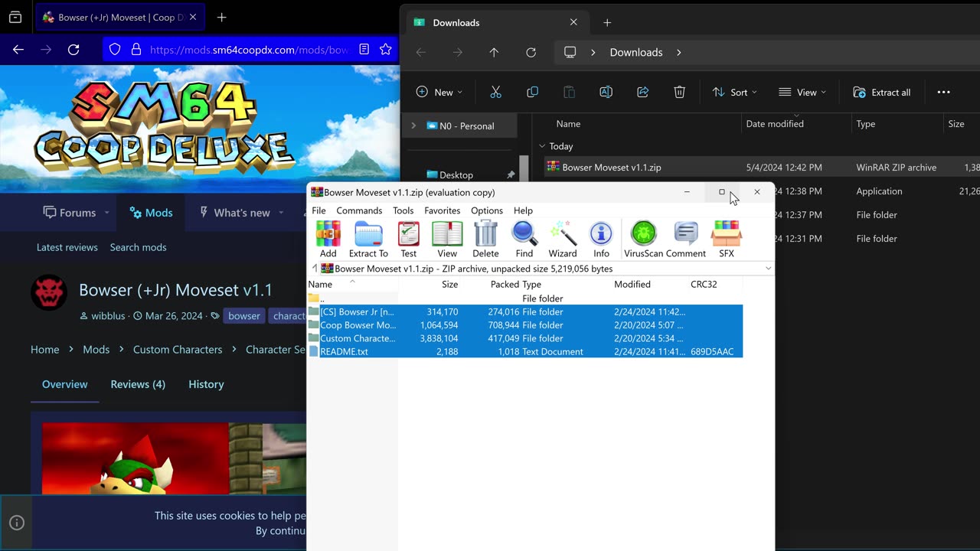Open the View dropdown in File Explorer

coord(802,92)
